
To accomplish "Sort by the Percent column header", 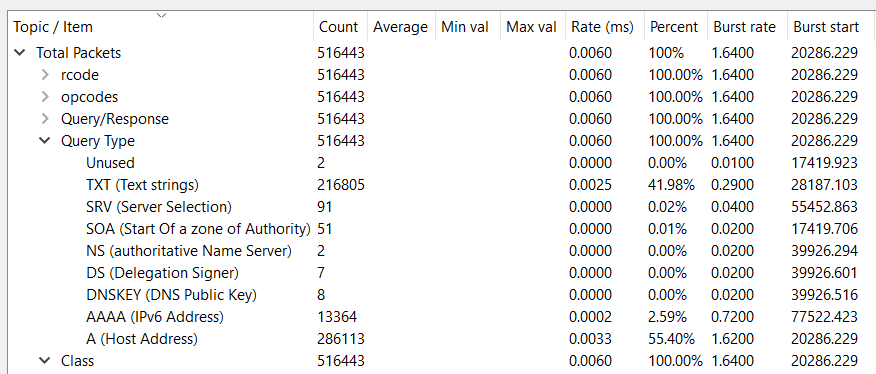I will coord(674,27).
